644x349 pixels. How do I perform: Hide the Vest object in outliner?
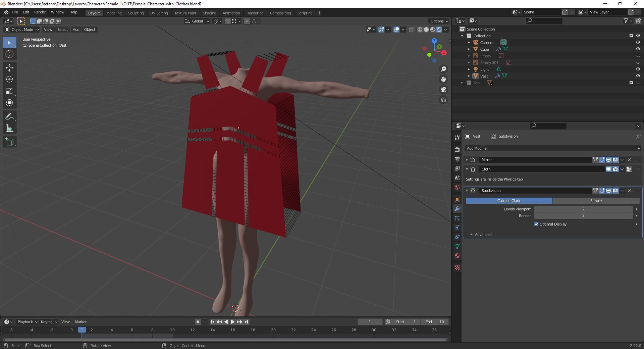(638, 76)
